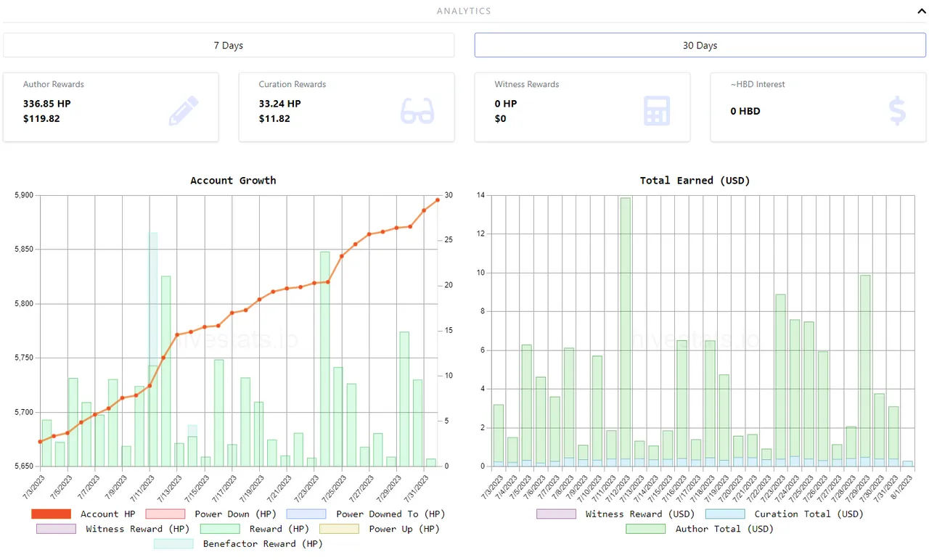Click the last Account HP line point
Image resolution: width=929 pixels, height=560 pixels.
(x=438, y=200)
